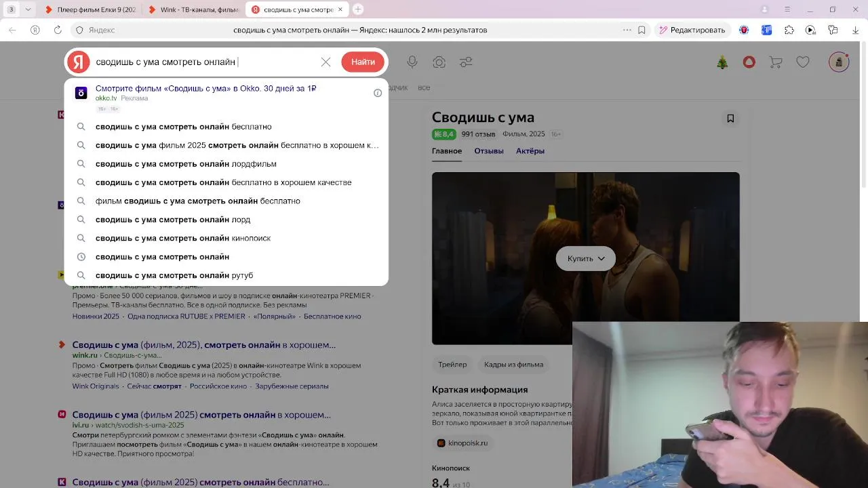Open search settings sliders icon
The width and height of the screenshot is (868, 488).
point(466,62)
